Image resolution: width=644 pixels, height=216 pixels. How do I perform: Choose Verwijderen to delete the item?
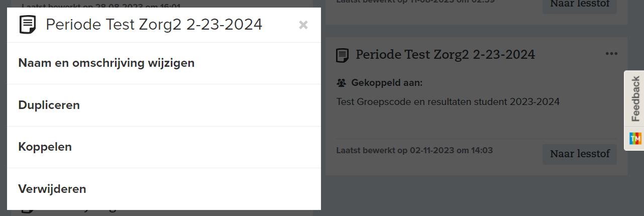click(52, 189)
